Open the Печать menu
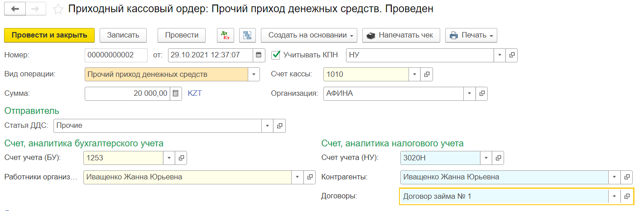The width and height of the screenshot is (644, 211). (471, 35)
